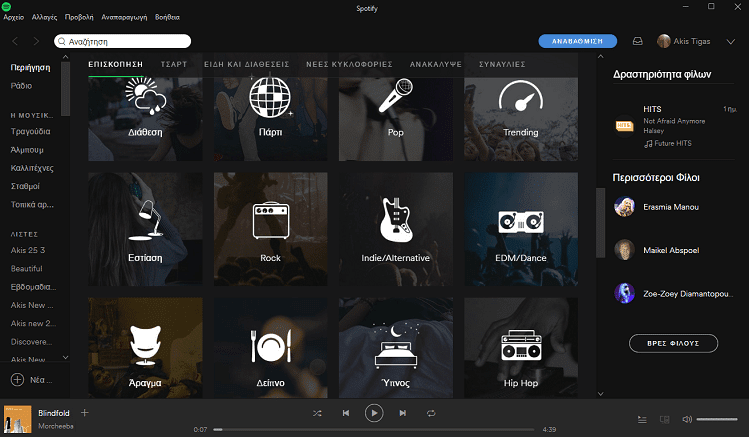Open the Εστίαση desk lamp tile
Image resolution: width=749 pixels, height=437 pixels.
coord(145,229)
